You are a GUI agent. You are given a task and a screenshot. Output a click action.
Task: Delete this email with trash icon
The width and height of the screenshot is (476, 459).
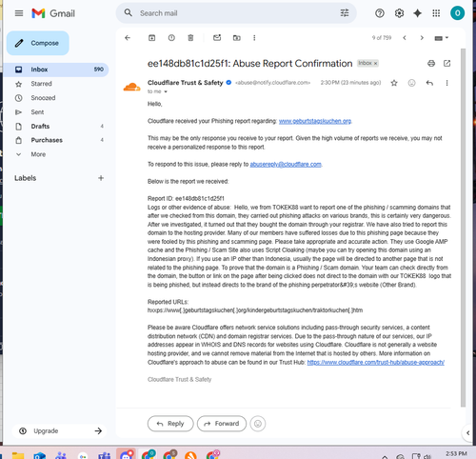190,38
